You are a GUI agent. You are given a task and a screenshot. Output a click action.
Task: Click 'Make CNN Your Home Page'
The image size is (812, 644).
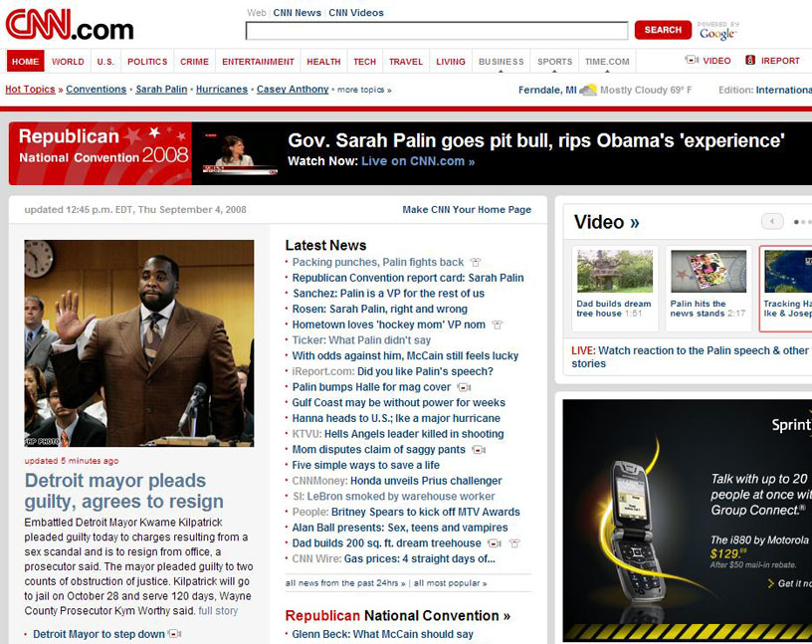click(467, 210)
